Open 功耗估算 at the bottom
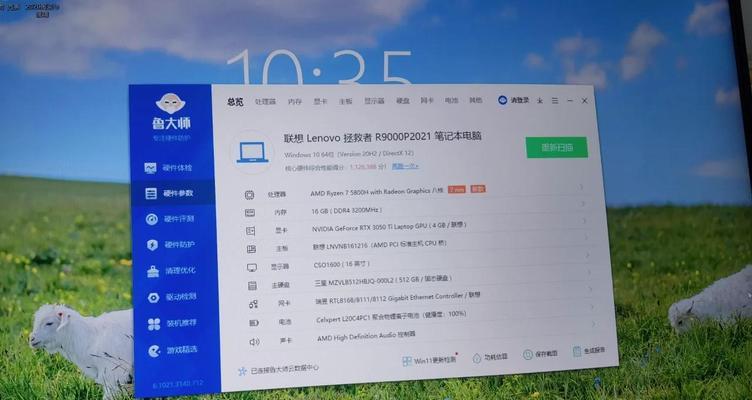The height and width of the screenshot is (400, 752). [x=490, y=357]
